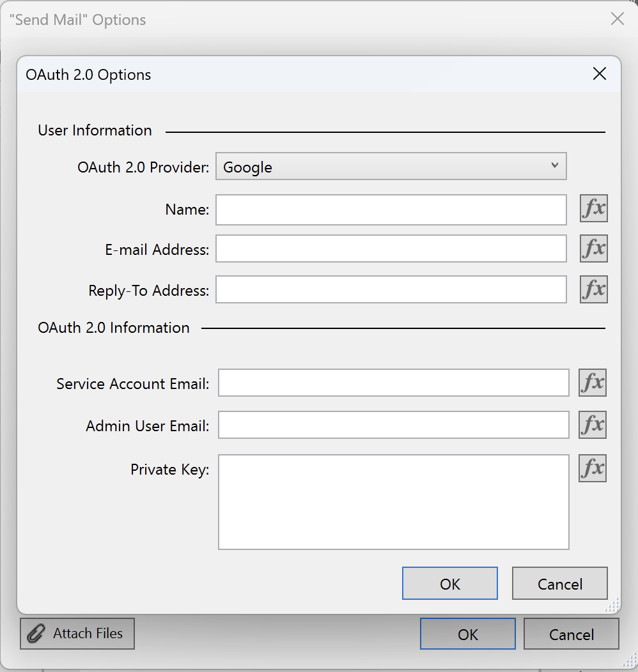Click OK in the Send Mail Options dialog
The height and width of the screenshot is (672, 638).
(467, 634)
